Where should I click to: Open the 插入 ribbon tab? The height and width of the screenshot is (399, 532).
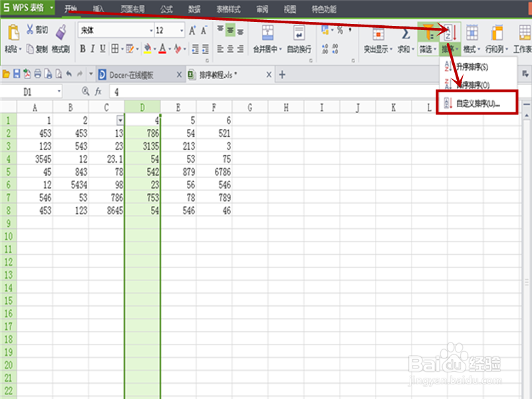[x=98, y=9]
